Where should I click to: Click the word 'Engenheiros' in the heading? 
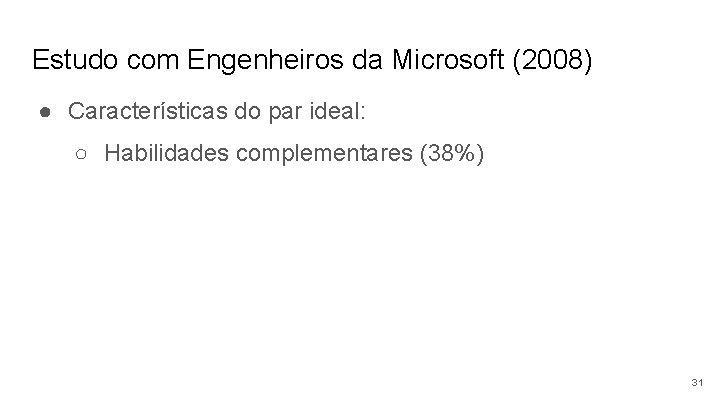click(265, 61)
